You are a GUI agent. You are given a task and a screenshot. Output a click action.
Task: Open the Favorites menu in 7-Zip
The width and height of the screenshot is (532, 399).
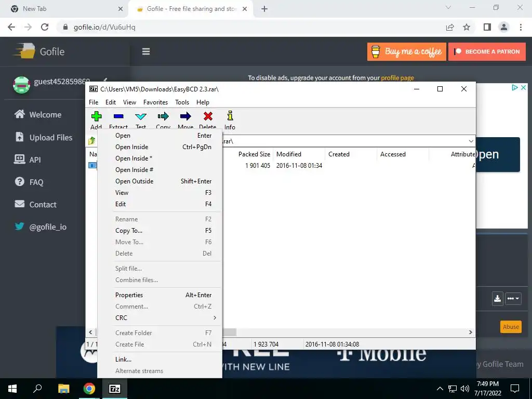(x=156, y=102)
